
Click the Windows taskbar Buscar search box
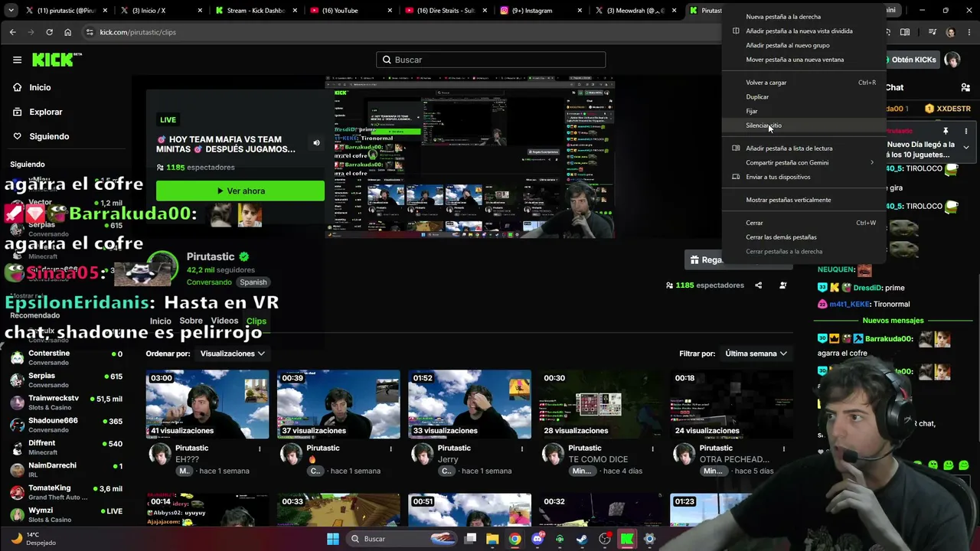coord(401,539)
